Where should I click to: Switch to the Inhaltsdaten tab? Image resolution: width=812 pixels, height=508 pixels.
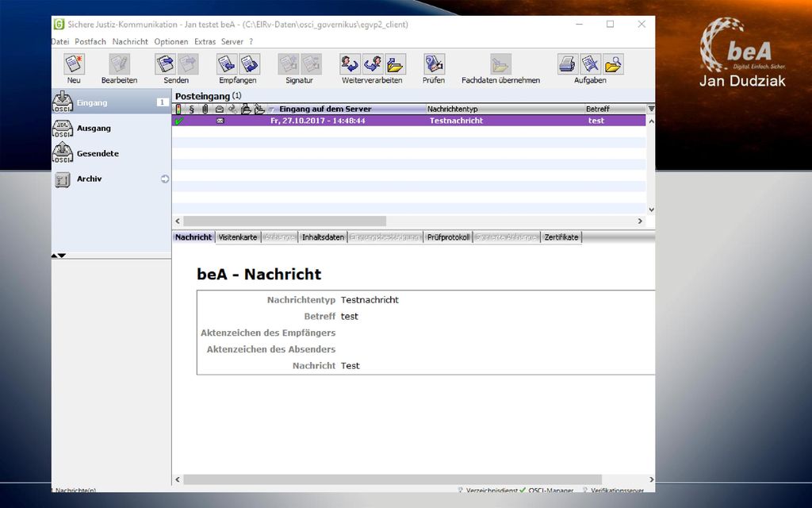point(324,237)
